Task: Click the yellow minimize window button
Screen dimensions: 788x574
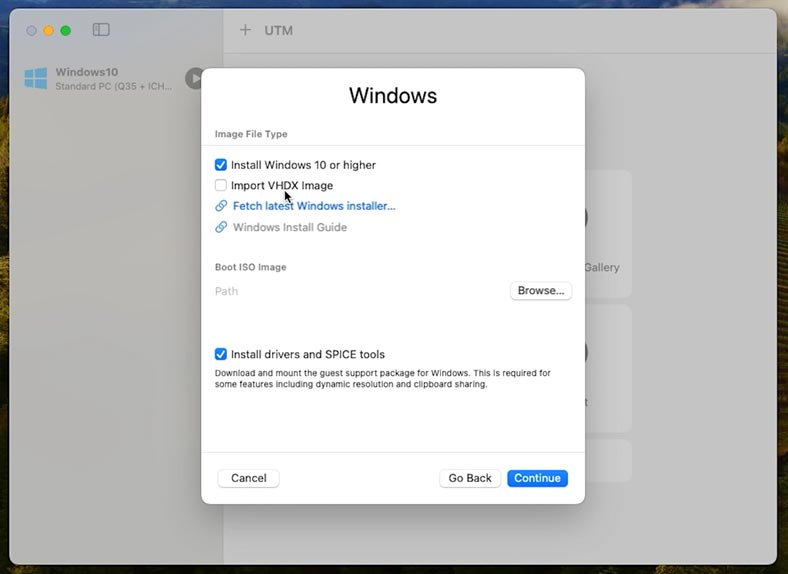Action: click(48, 31)
